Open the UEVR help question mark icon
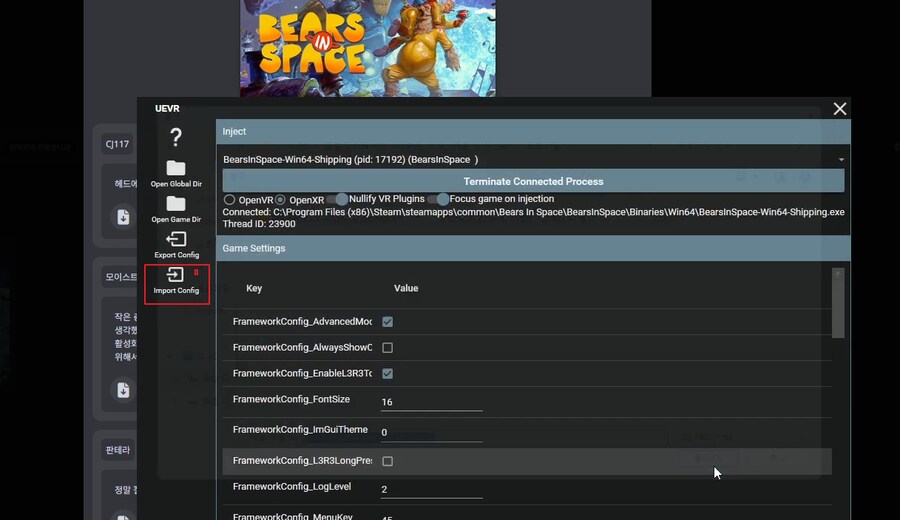The width and height of the screenshot is (900, 520). pos(176,137)
